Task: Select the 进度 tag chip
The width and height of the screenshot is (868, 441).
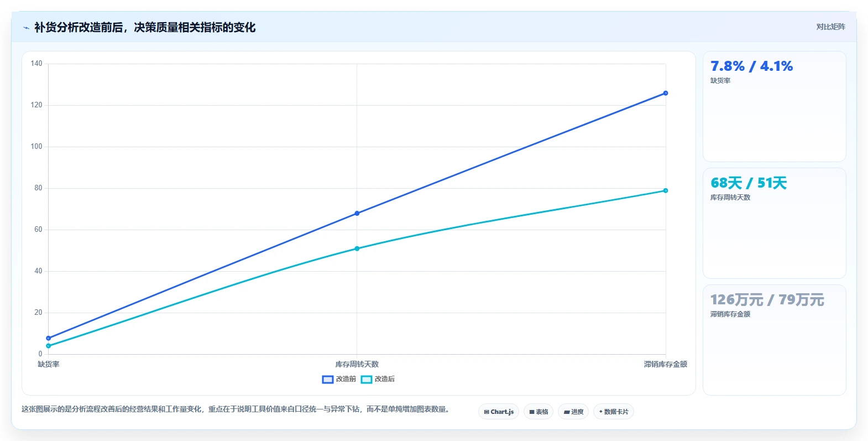Action: tap(573, 412)
